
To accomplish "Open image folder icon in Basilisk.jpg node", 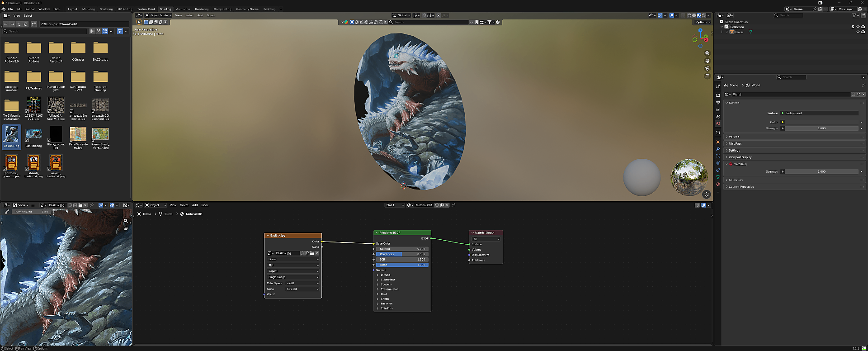I will pos(312,253).
